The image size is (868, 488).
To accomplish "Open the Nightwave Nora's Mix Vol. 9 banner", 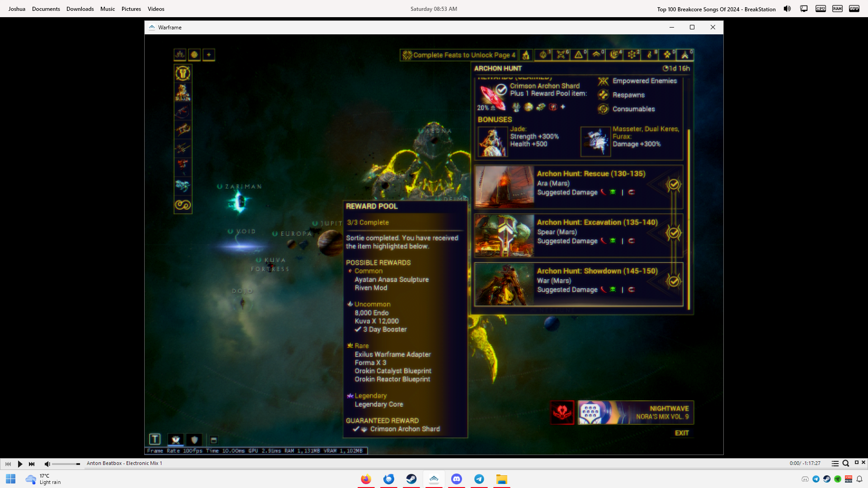I will 636,413.
